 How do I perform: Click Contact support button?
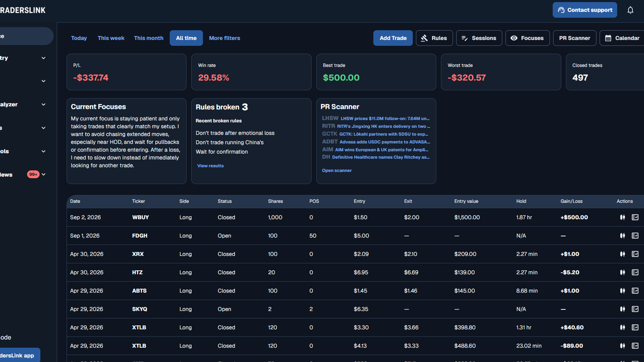tap(585, 10)
